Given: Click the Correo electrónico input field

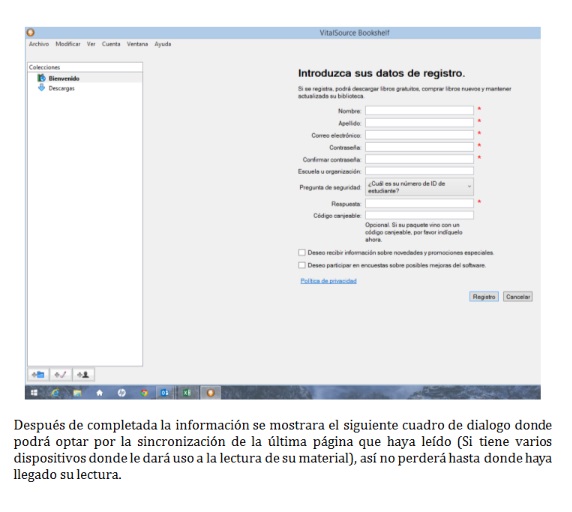Looking at the screenshot, I should (420, 135).
